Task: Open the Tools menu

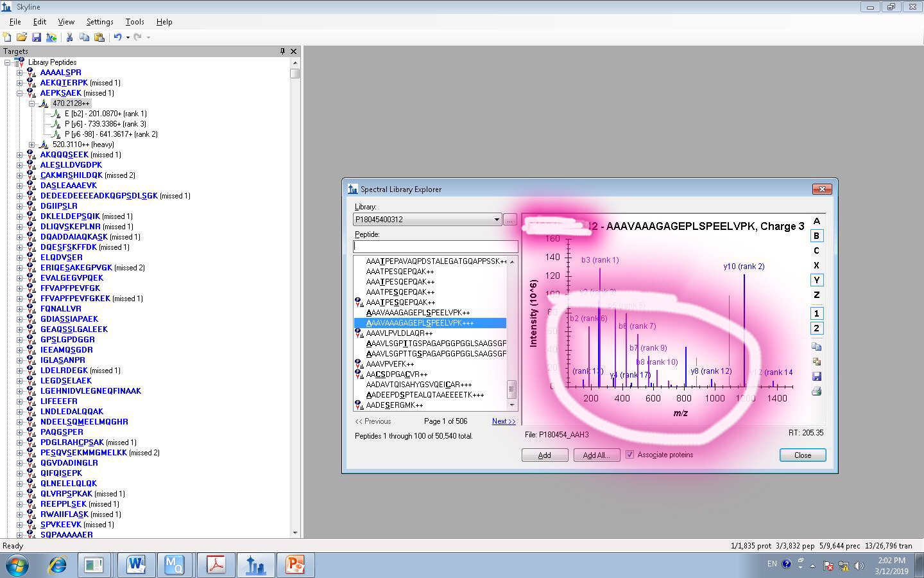Action: click(135, 22)
